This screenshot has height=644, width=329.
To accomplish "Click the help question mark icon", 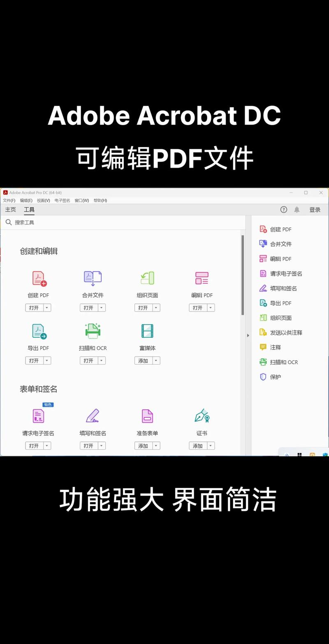I will [x=284, y=210].
